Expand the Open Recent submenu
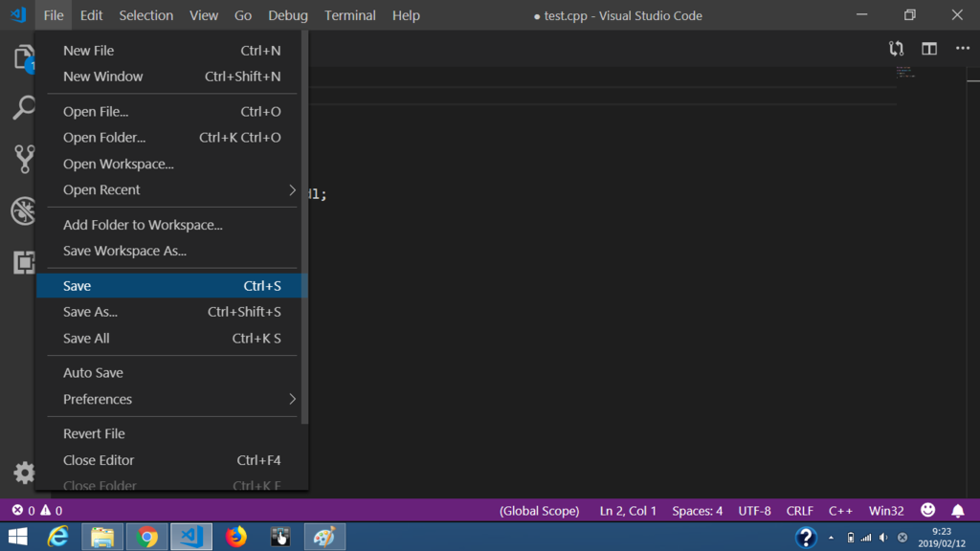The width and height of the screenshot is (980, 551). [172, 190]
